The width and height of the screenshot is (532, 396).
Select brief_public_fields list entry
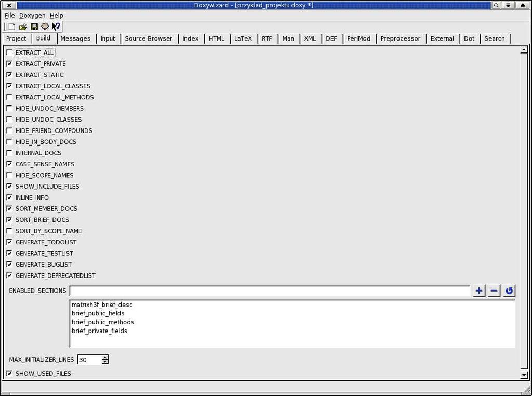[98, 313]
